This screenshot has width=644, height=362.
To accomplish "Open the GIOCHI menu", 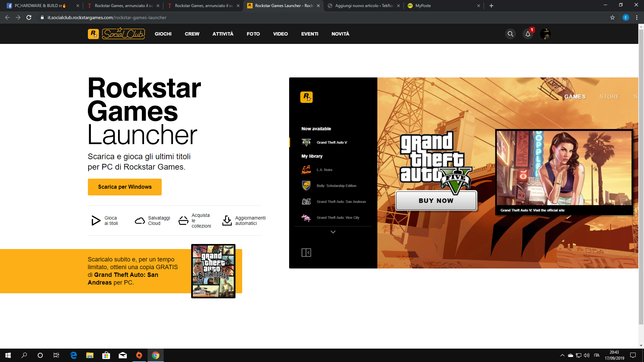I will 163,34.
